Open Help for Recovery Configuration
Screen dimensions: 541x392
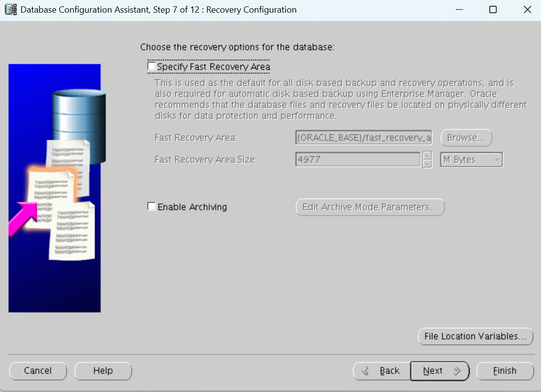103,371
